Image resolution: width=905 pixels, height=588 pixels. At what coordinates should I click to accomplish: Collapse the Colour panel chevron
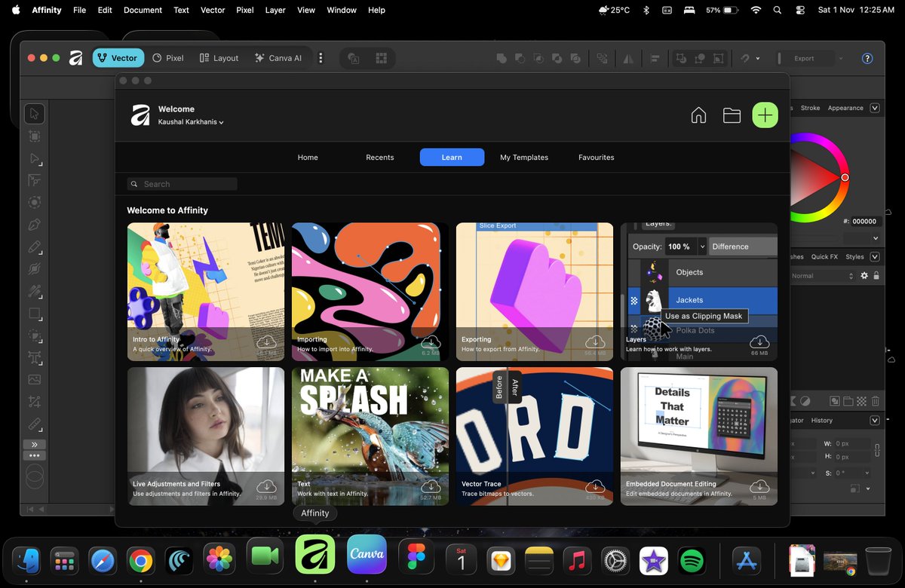click(875, 108)
